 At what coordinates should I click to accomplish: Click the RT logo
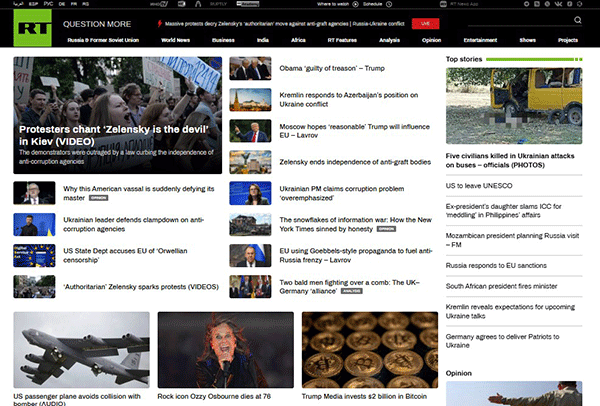tap(33, 28)
